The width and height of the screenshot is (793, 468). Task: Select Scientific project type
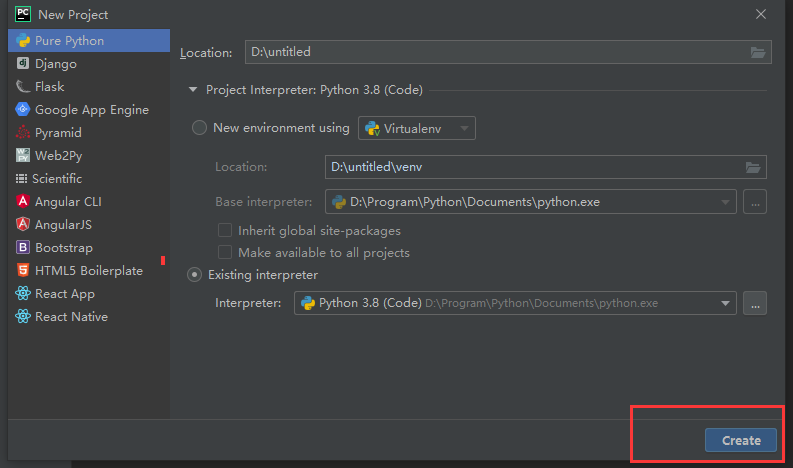(89, 179)
